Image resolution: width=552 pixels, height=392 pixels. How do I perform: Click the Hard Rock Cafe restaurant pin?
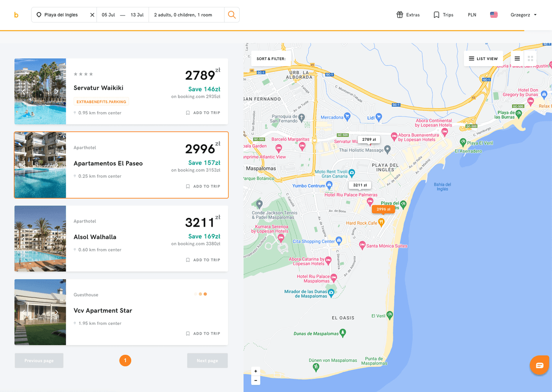[x=381, y=222]
